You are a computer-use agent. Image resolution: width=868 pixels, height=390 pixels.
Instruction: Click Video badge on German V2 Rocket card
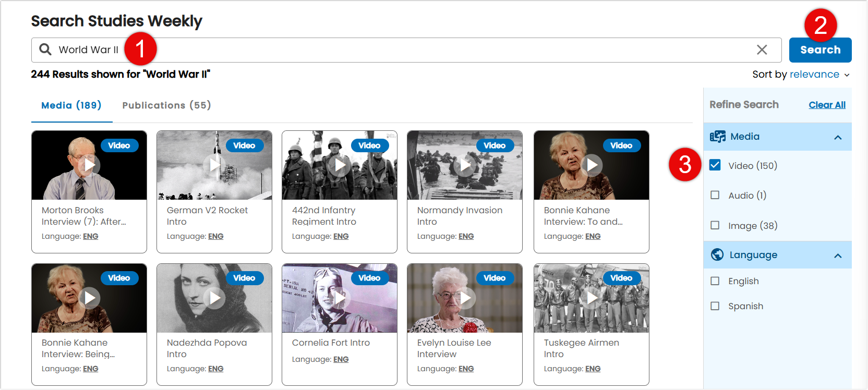[x=244, y=145]
